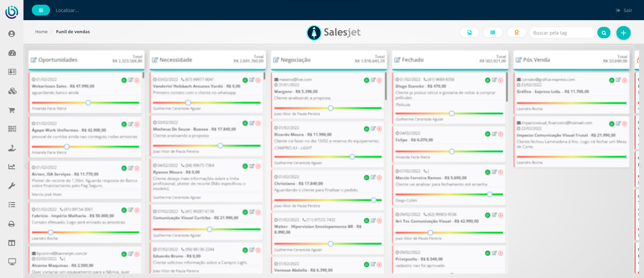Remove the Marcio Ferreira Ramos card
Image resolution: width=644 pixels, height=278 pixels.
pos(500,172)
